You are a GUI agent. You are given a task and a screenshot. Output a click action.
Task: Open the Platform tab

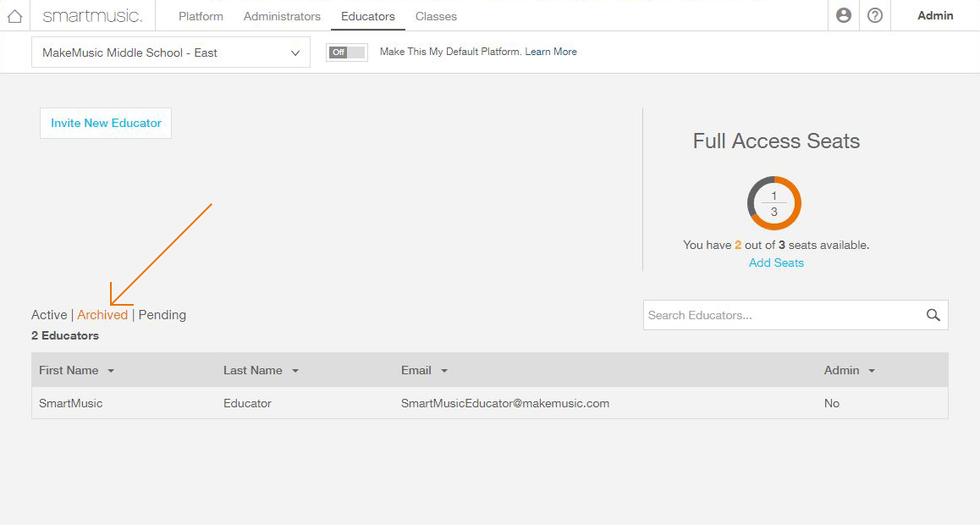(x=201, y=16)
